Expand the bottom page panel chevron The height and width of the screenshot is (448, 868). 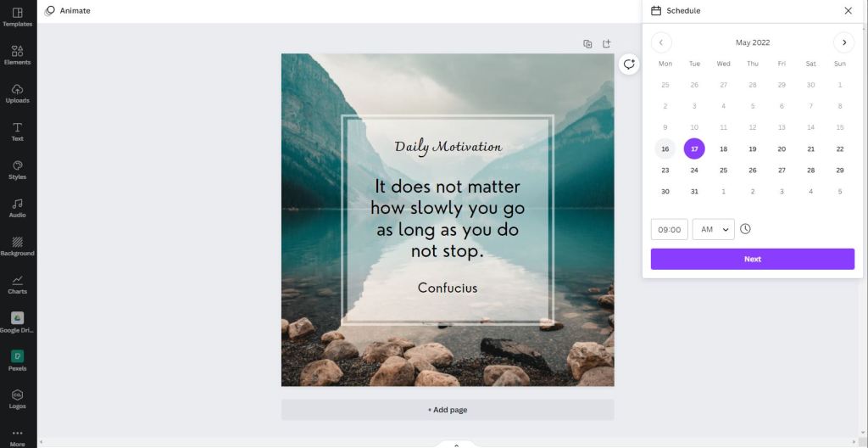pyautogui.click(x=456, y=445)
